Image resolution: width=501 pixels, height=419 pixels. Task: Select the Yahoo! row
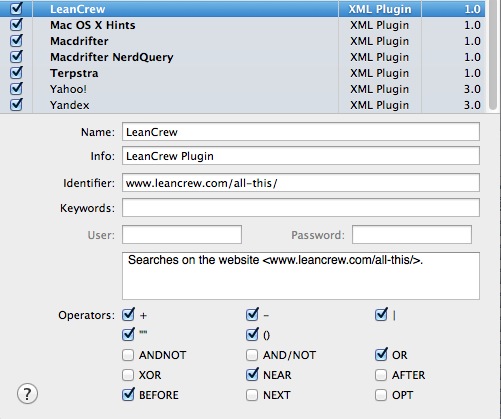242,89
